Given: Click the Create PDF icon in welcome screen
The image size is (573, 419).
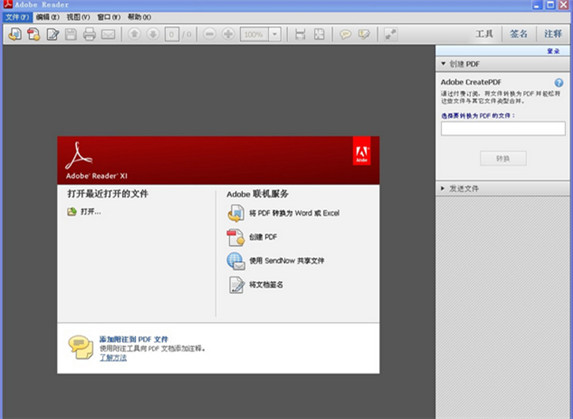Looking at the screenshot, I should click(x=236, y=237).
